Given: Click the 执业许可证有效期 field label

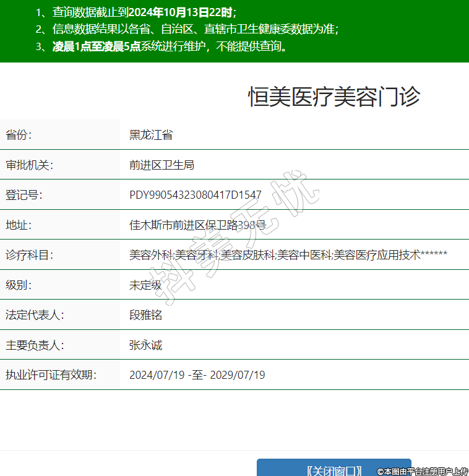Looking at the screenshot, I should pos(51,375).
